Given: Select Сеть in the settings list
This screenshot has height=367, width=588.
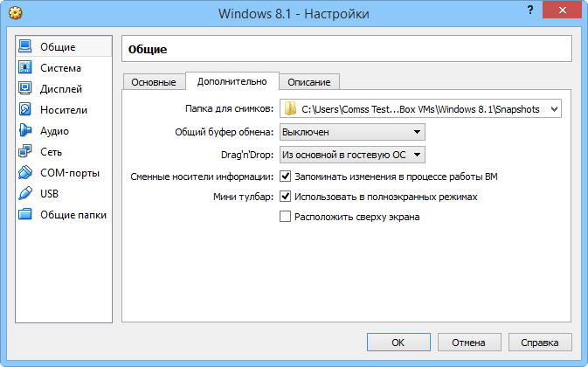Looking at the screenshot, I should 64,152.
